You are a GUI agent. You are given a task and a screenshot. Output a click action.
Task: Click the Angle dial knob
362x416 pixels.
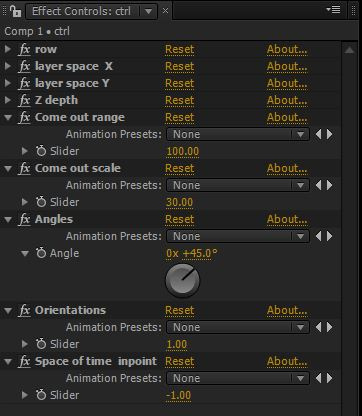(183, 281)
